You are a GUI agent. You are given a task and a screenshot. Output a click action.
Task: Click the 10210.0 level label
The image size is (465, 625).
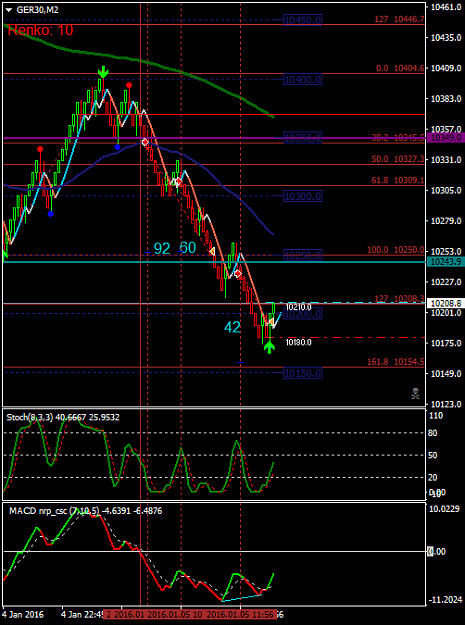pyautogui.click(x=299, y=307)
